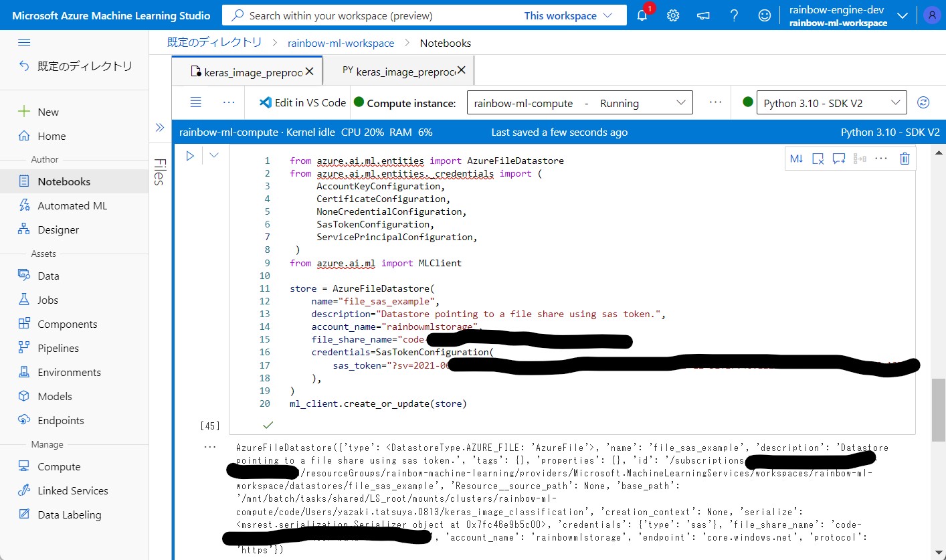Click the code line name="file_sas_example"
The width and height of the screenshot is (946, 560).
click(375, 301)
